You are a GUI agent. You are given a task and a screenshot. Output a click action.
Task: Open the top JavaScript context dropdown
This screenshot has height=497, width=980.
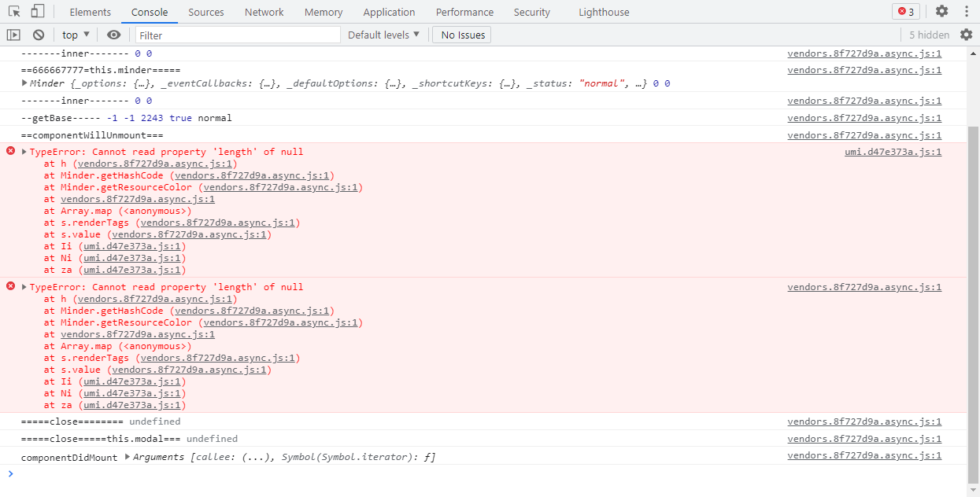(76, 35)
